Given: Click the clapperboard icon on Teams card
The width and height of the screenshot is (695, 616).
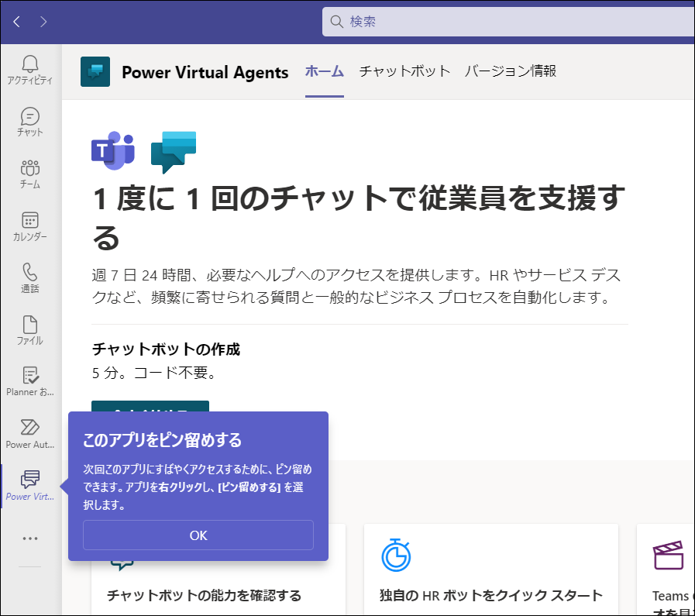Looking at the screenshot, I should coord(668,555).
